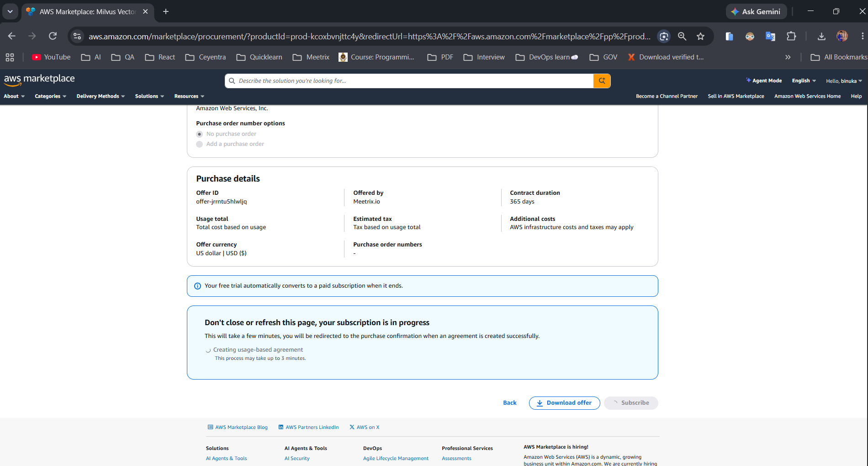Open the Chrome profile avatar
This screenshot has width=868, height=466.
tap(842, 36)
